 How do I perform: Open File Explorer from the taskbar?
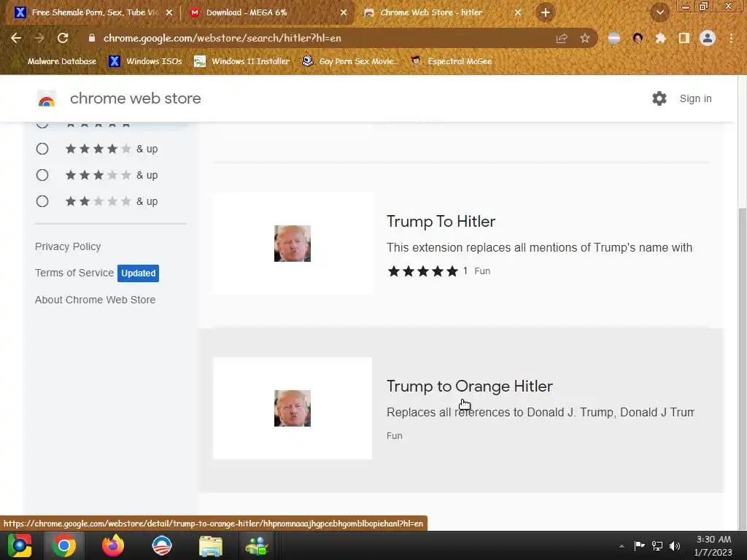coord(210,545)
